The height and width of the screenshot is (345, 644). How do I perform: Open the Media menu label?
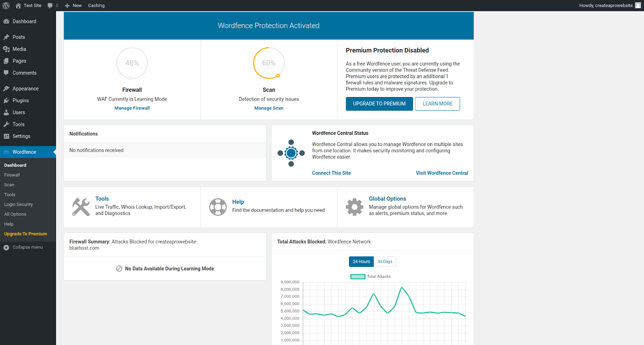pos(19,49)
